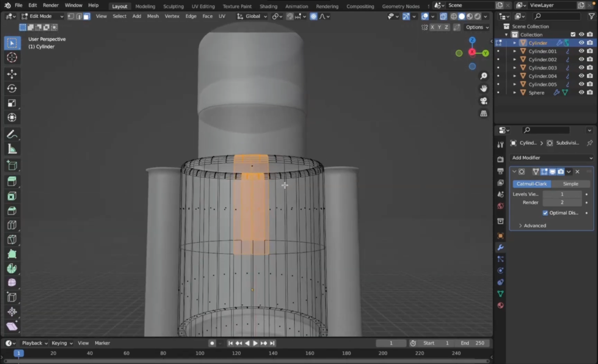Image resolution: width=598 pixels, height=364 pixels.
Task: Open the Measure tool
Action: [x=12, y=149]
